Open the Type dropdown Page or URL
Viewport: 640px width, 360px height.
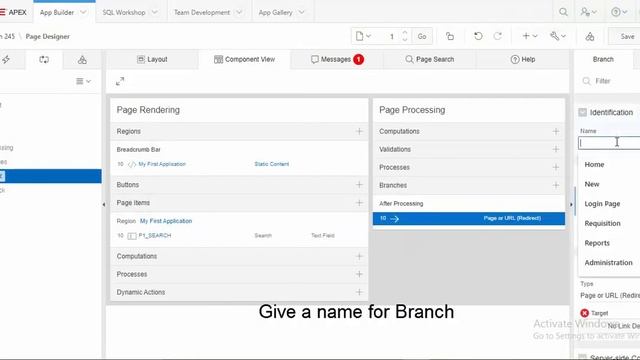pyautogui.click(x=610, y=295)
